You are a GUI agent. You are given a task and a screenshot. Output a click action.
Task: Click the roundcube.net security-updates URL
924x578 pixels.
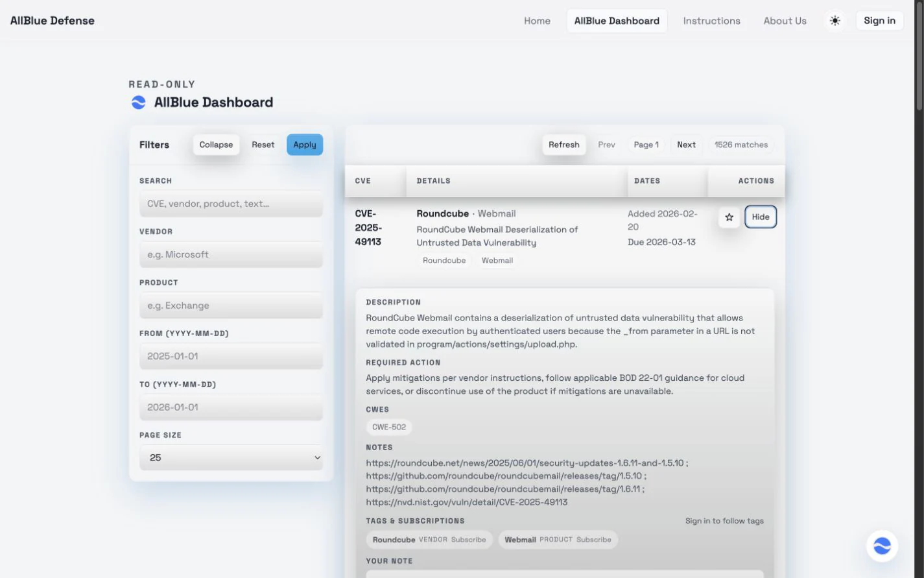[525, 463]
